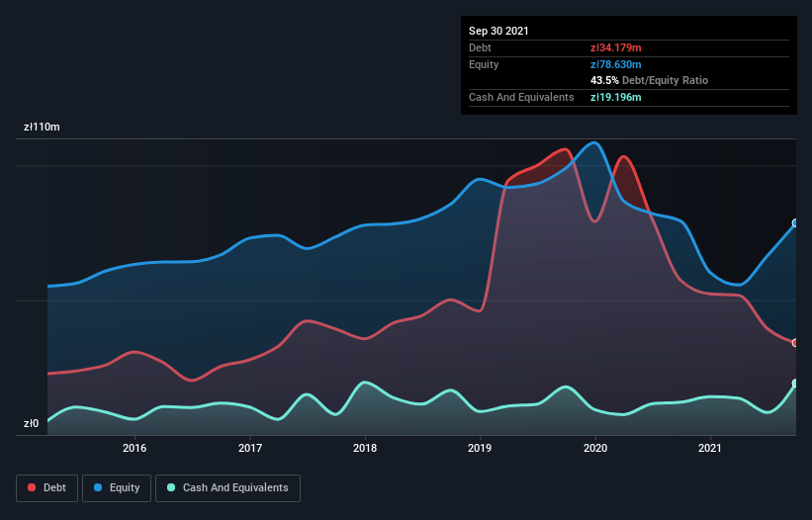This screenshot has width=812, height=520.
Task: Click the 43.5% Debt/Equity Ratio text
Action: click(650, 80)
